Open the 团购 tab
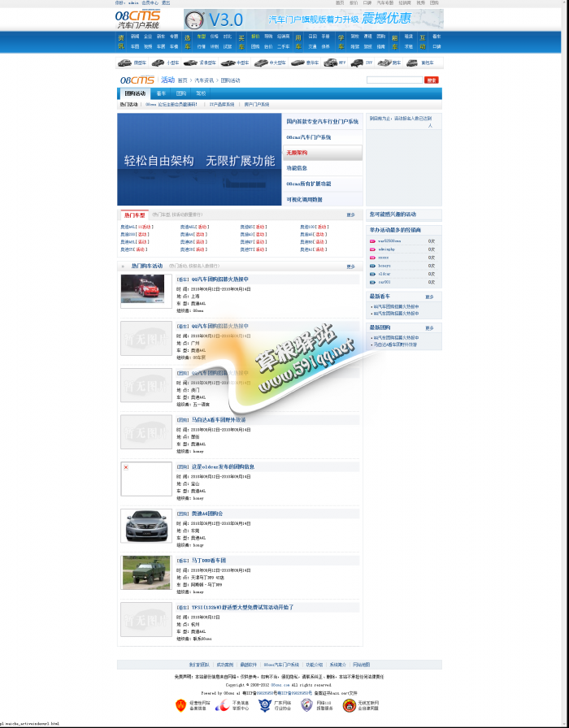Viewport: 569px width, 728px height. [x=181, y=93]
